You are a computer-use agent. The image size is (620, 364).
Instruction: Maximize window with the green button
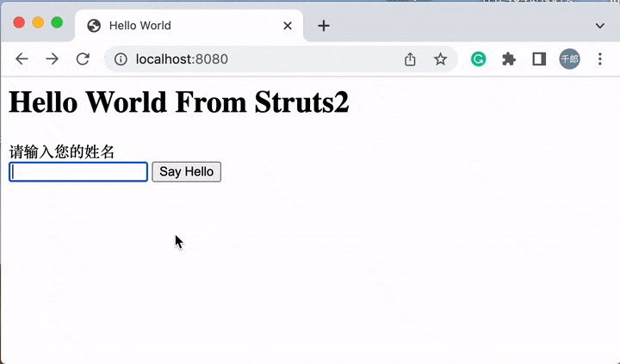click(57, 22)
